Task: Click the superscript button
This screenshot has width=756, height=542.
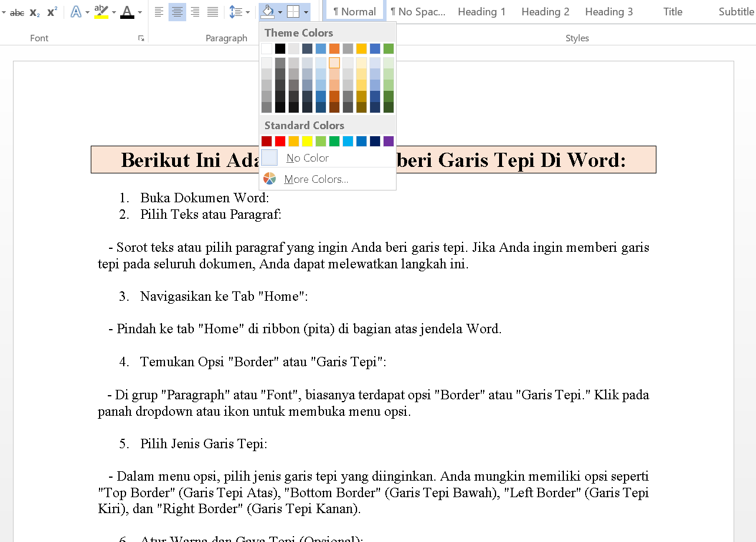Action: coord(52,12)
